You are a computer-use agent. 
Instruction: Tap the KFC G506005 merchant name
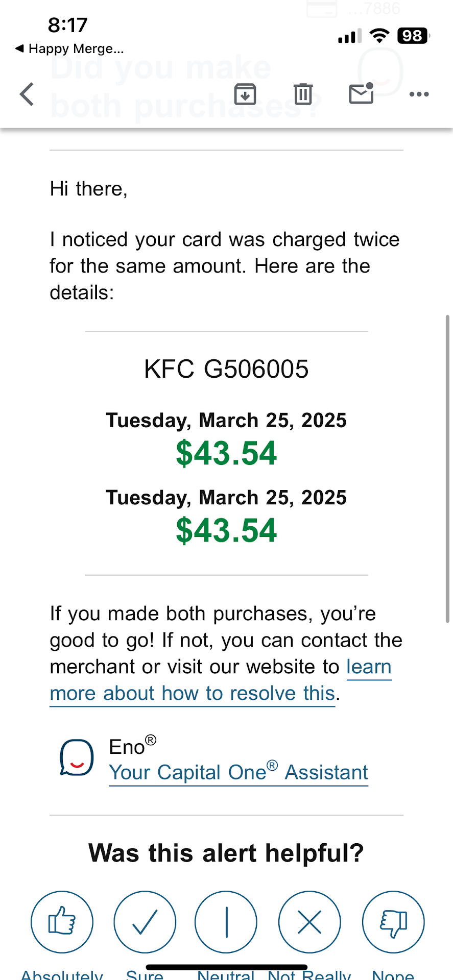[226, 369]
